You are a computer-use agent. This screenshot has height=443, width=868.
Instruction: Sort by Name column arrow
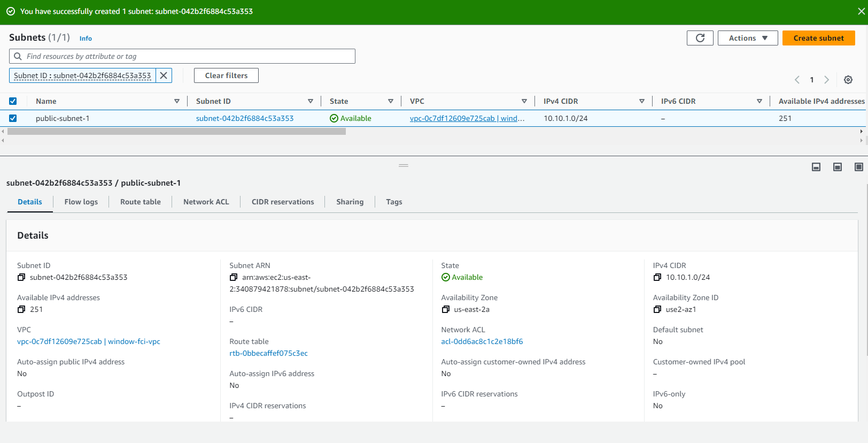(177, 101)
